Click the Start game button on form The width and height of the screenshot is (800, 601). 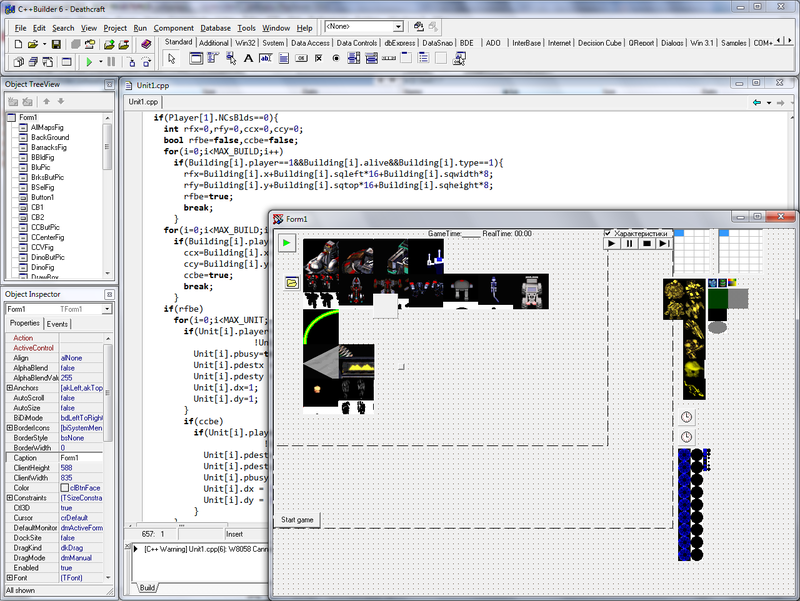click(297, 520)
